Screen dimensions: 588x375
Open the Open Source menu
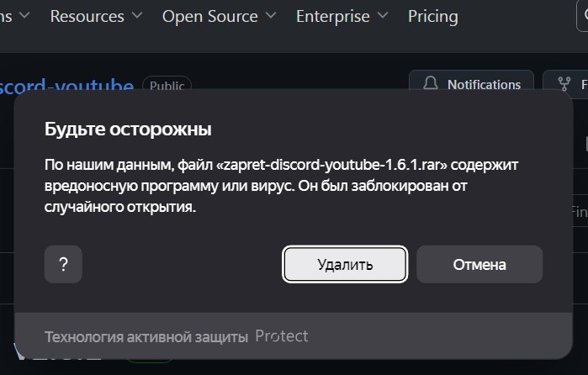pyautogui.click(x=210, y=17)
